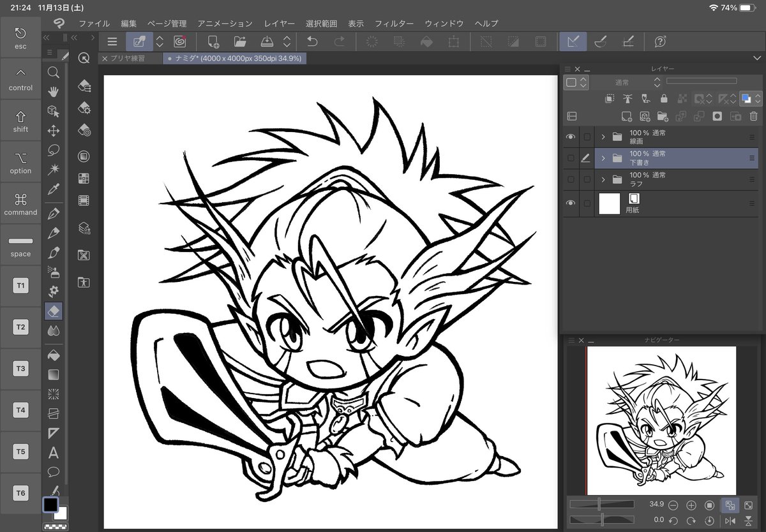This screenshot has width=766, height=532.
Task: Show the ラフ layer folder
Action: click(571, 179)
